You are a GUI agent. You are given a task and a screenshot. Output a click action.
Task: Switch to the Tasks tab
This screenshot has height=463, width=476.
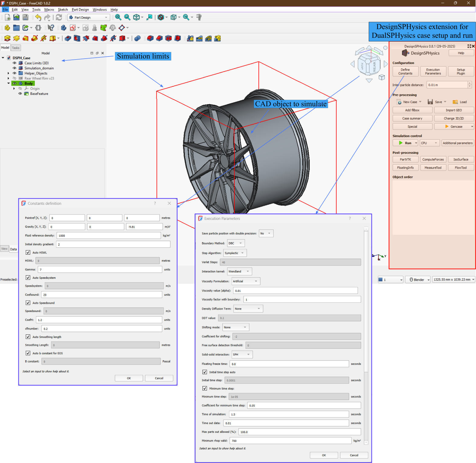(x=16, y=48)
